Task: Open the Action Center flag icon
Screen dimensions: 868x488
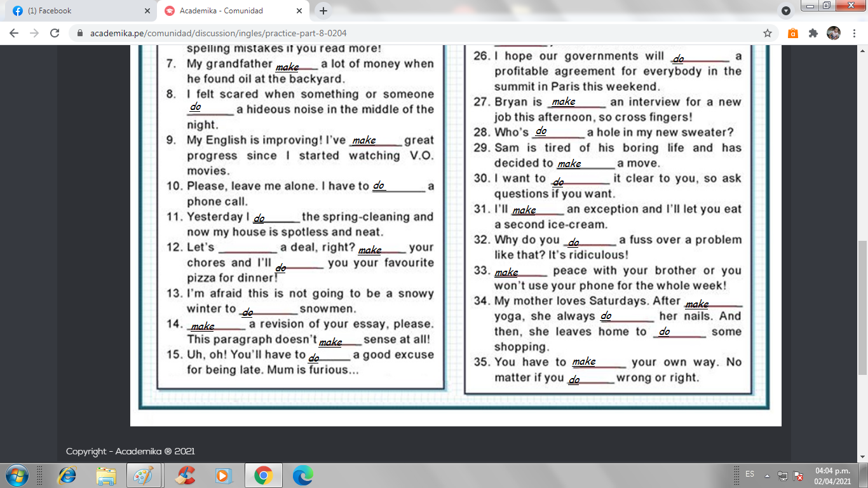Action: point(798,475)
